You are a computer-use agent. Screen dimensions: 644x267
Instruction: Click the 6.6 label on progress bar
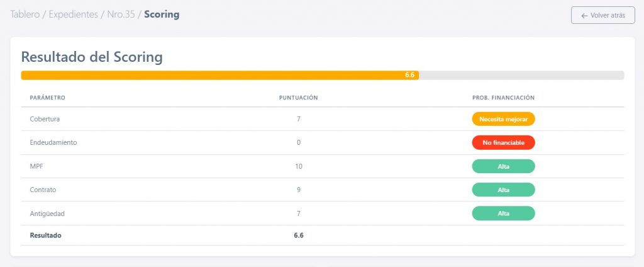[x=410, y=75]
